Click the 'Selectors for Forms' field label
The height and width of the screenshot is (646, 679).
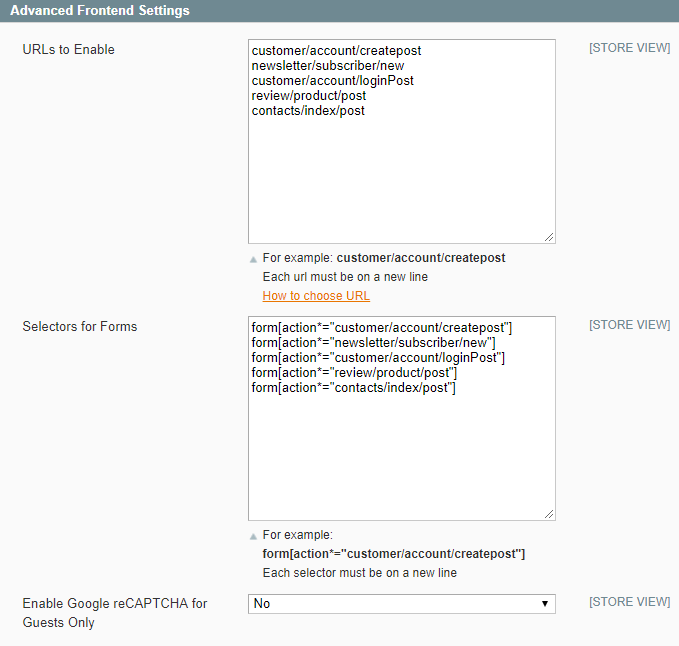click(x=80, y=326)
